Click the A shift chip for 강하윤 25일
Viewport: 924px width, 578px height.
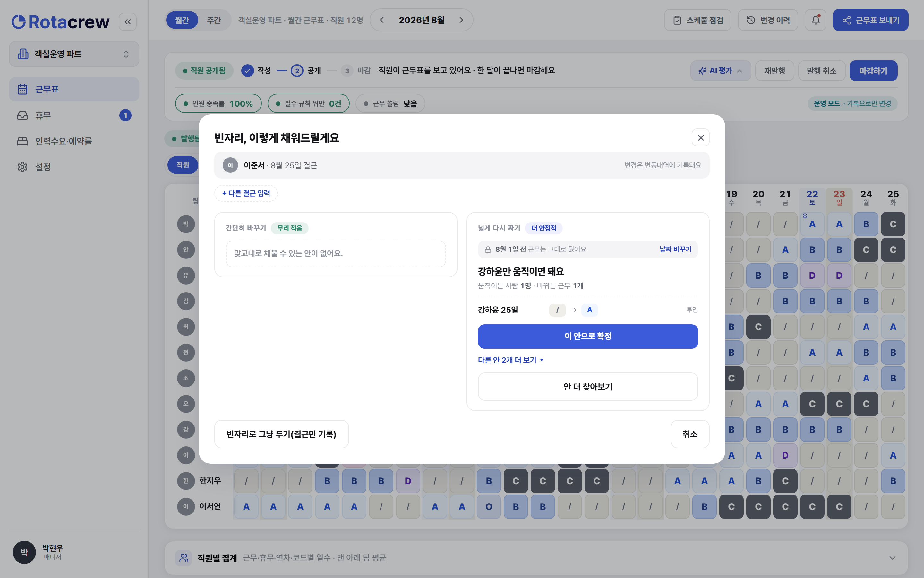589,310
